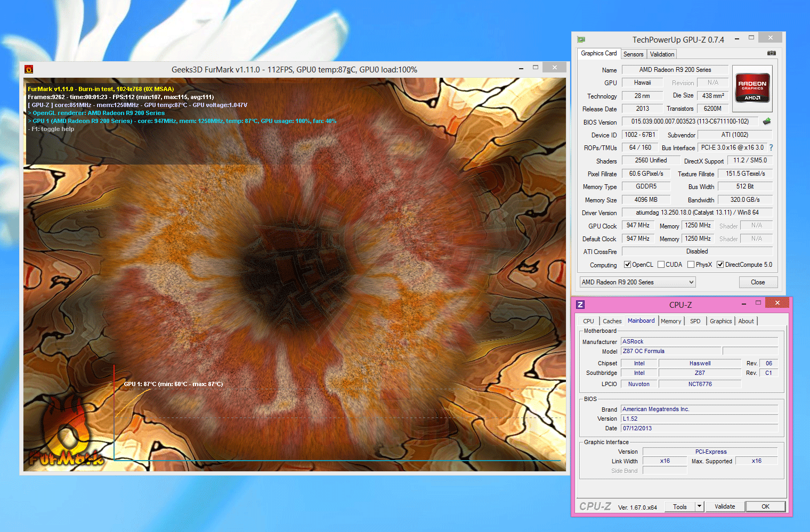Open the AMD Radeon R9 200 Series GPU selector

tap(638, 282)
